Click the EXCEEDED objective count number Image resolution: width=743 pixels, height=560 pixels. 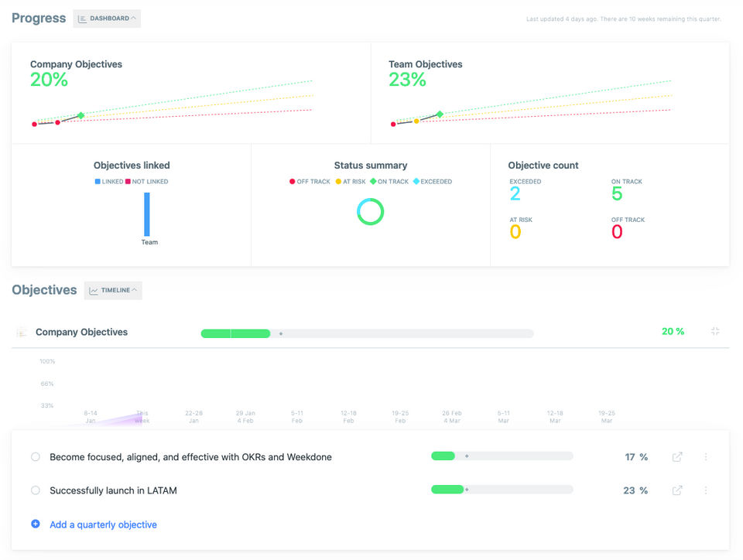pos(515,194)
